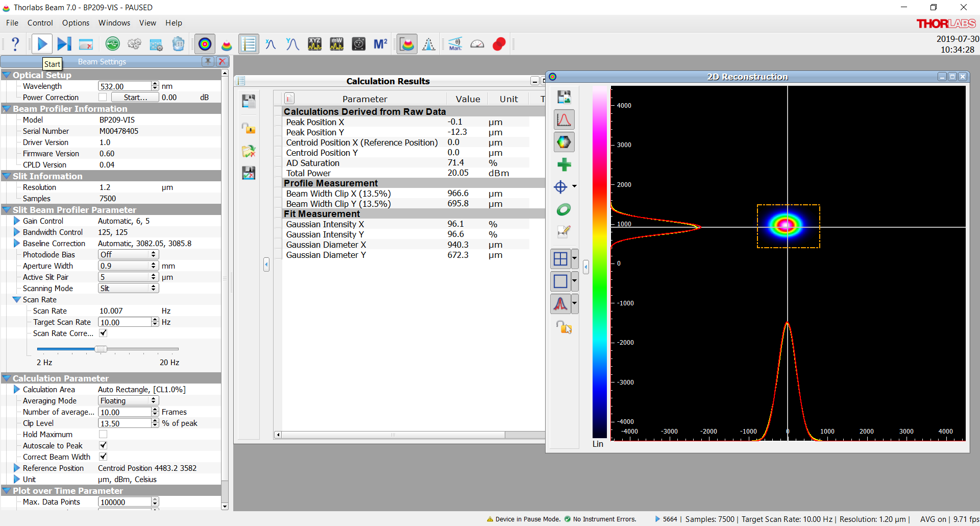980x526 pixels.
Task: Open the Photodiode Bias dropdown
Action: pos(128,254)
